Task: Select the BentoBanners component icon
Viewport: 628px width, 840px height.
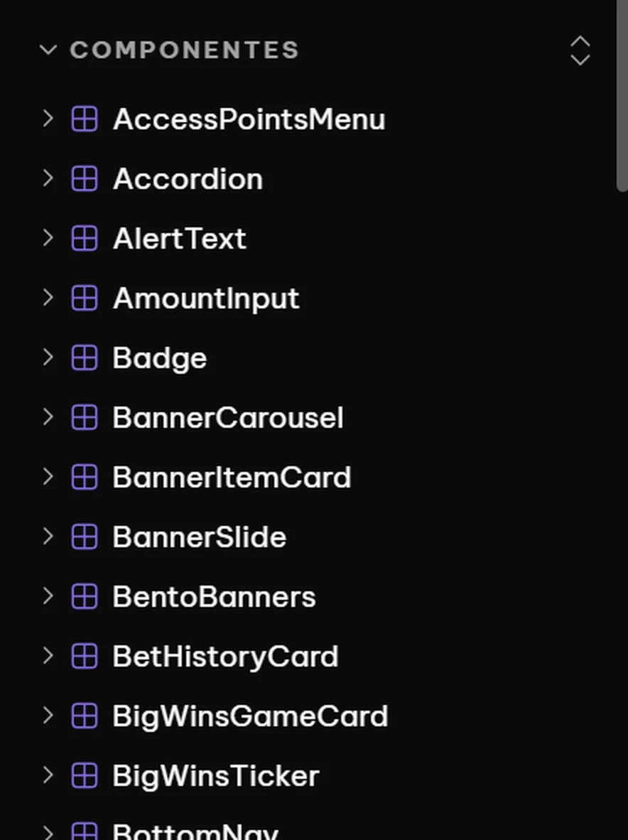Action: [85, 597]
